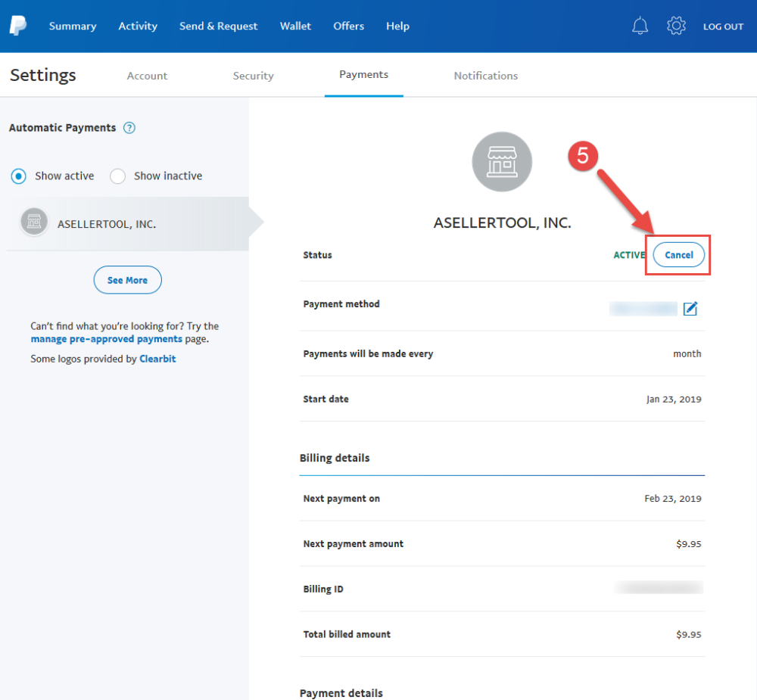This screenshot has height=700, width=757.
Task: Click the Next payment amount $9.95
Action: [x=688, y=544]
